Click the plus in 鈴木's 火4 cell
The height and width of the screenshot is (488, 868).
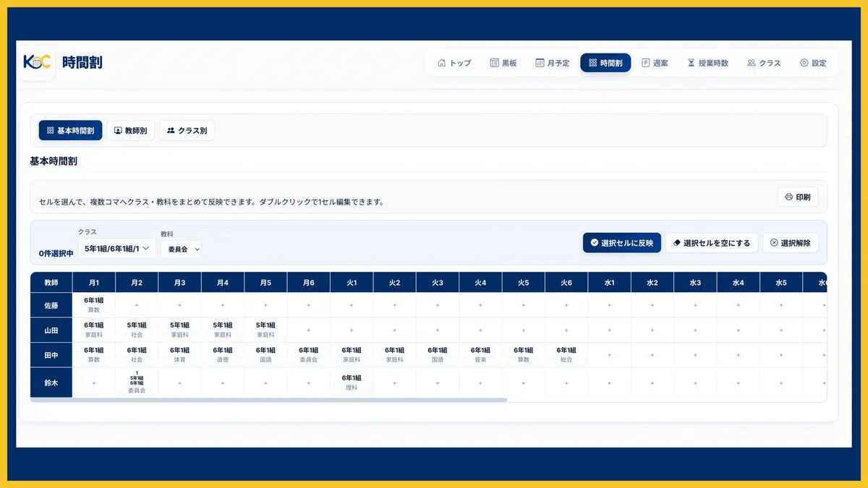pos(480,382)
